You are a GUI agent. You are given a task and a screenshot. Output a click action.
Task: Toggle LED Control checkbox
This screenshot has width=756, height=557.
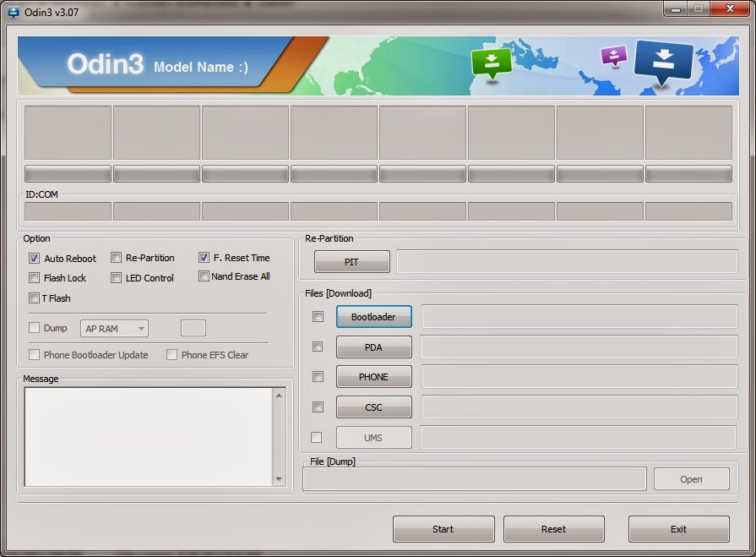[116, 278]
